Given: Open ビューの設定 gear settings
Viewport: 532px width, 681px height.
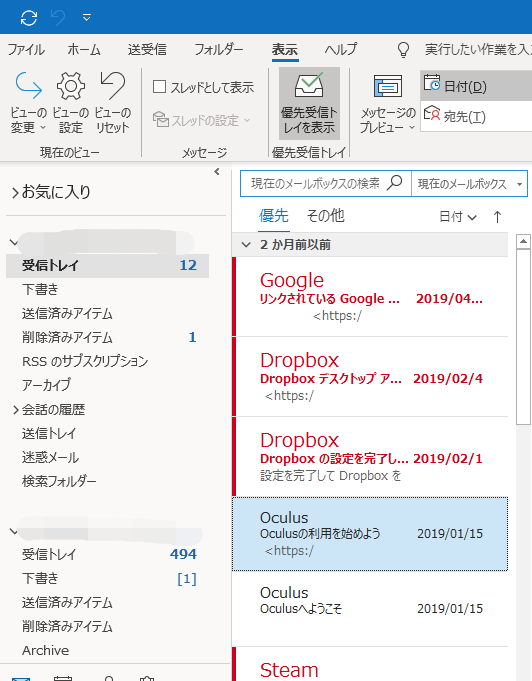Looking at the screenshot, I should tap(70, 103).
